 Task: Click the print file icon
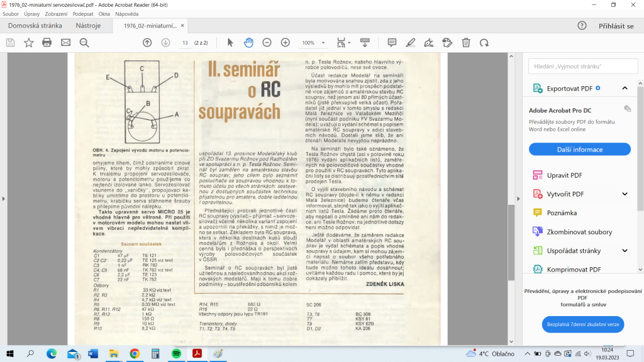point(47,43)
